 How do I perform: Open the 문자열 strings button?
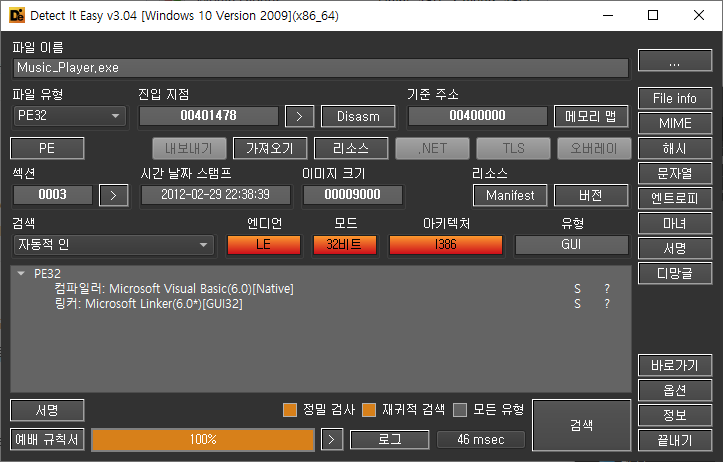[x=675, y=173]
